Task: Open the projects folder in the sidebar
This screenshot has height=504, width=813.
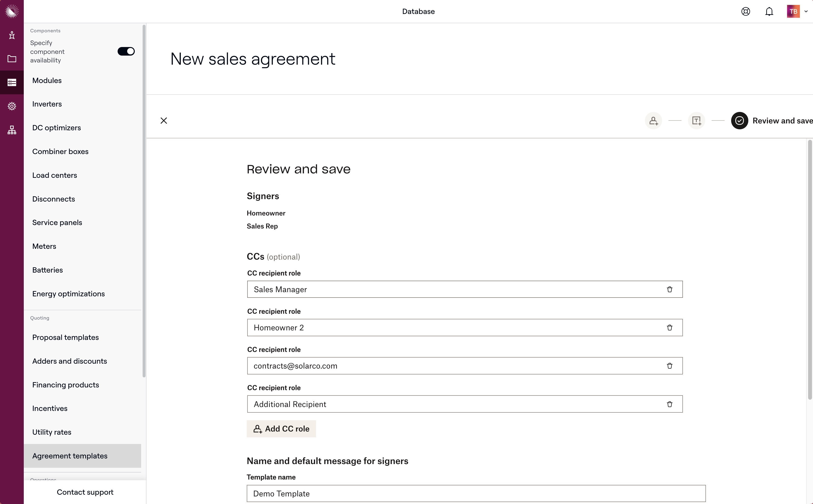Action: click(12, 59)
